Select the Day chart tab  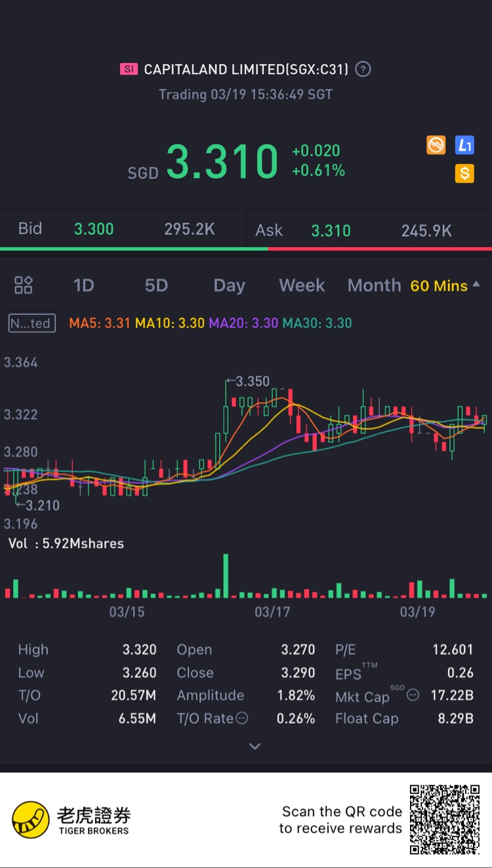[229, 286]
